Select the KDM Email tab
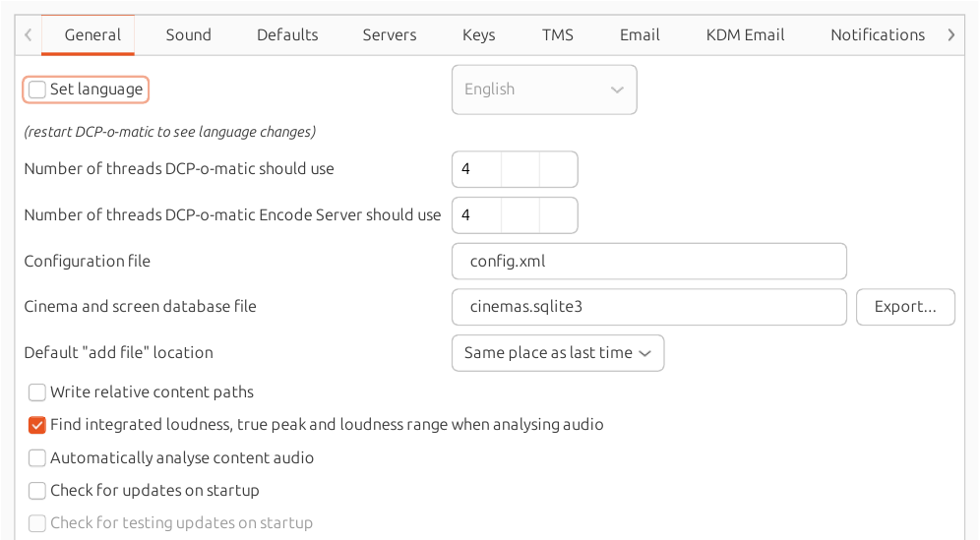 click(745, 35)
